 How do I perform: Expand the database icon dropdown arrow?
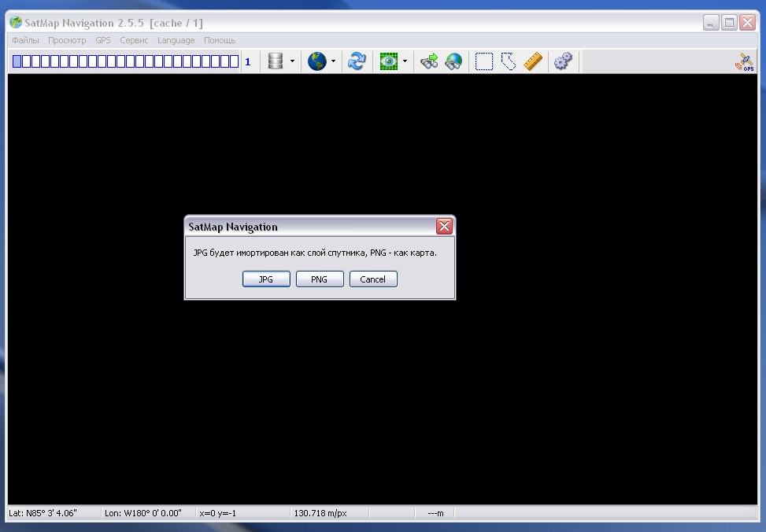click(292, 61)
